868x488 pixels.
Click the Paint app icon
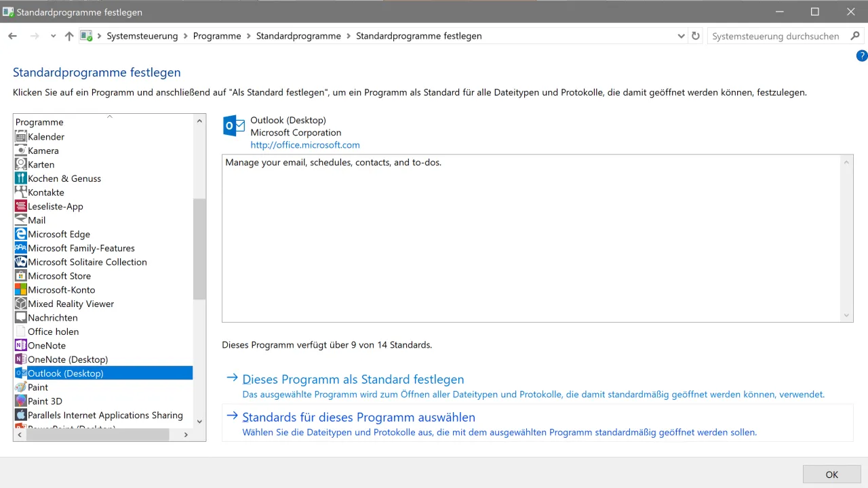pos(20,387)
